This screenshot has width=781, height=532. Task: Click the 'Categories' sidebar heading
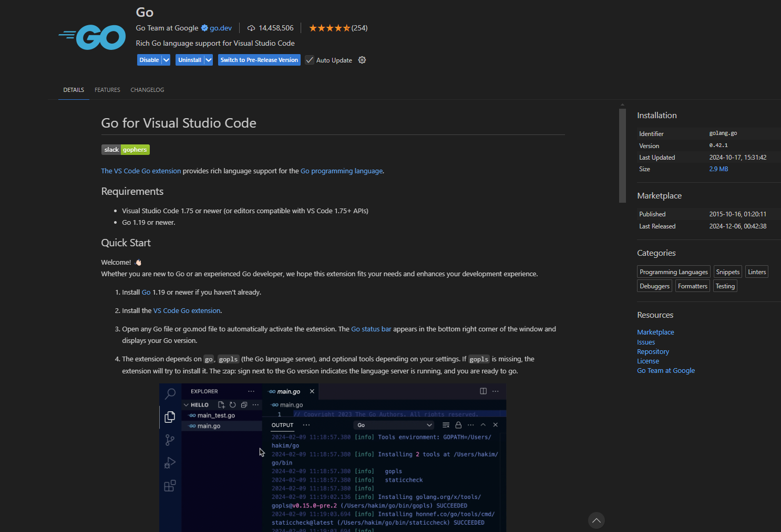click(x=656, y=253)
